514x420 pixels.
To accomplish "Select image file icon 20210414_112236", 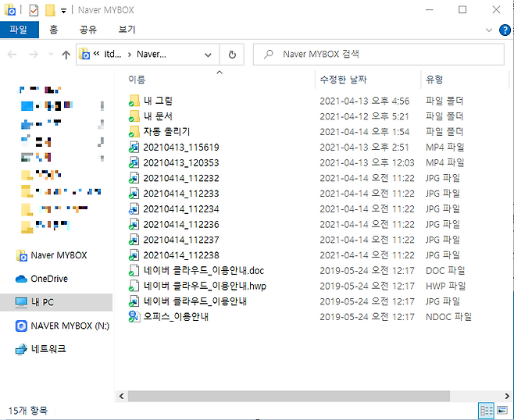I will (134, 224).
